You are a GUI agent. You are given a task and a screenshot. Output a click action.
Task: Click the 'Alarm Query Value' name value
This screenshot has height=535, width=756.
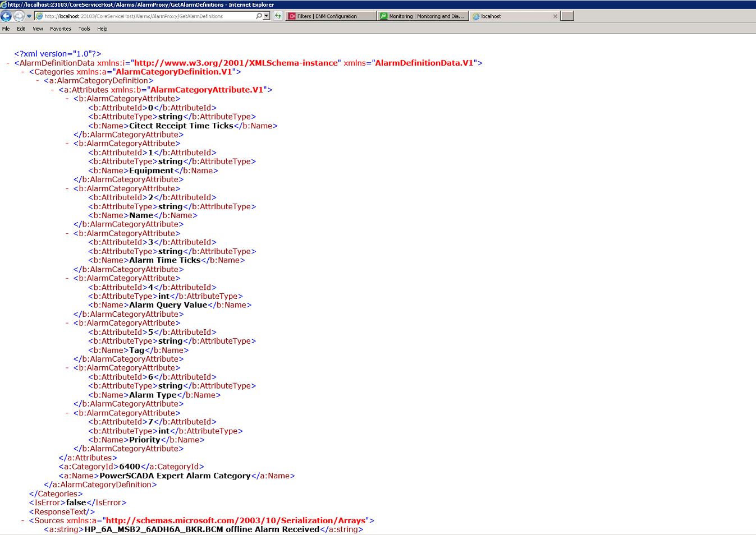(168, 305)
